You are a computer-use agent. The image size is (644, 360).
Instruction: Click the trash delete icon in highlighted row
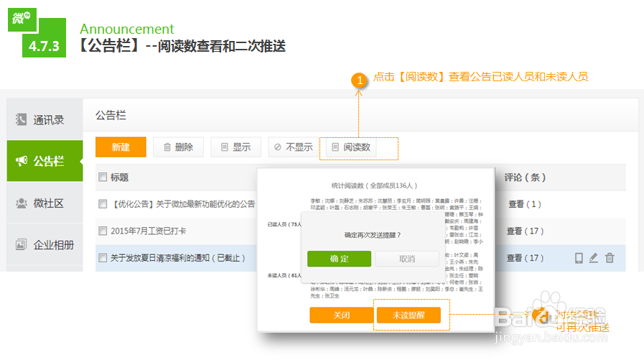coord(610,258)
